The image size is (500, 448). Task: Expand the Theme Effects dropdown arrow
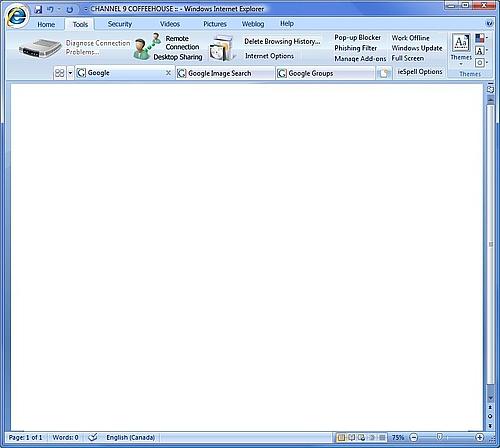pos(487,63)
